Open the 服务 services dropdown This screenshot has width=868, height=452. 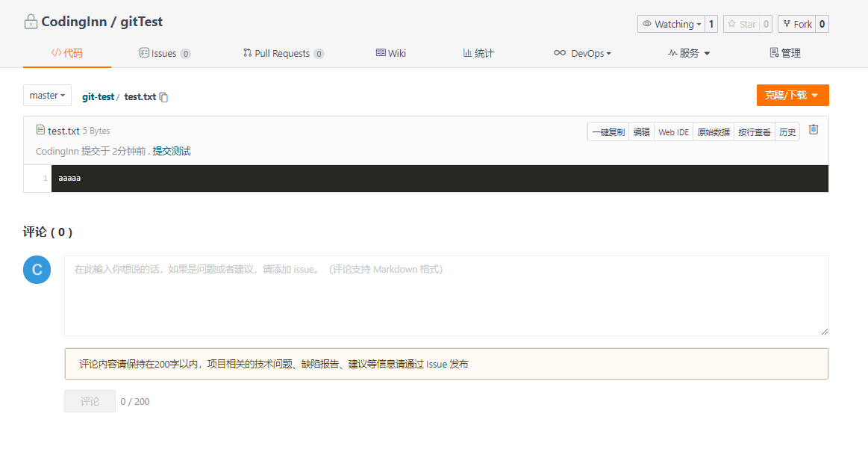(x=688, y=52)
